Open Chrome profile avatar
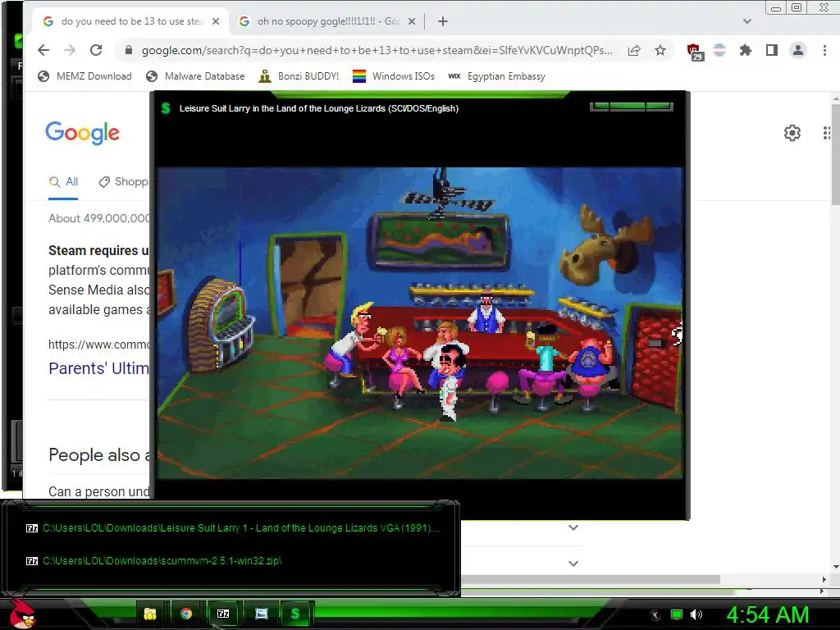840x630 pixels. click(797, 50)
